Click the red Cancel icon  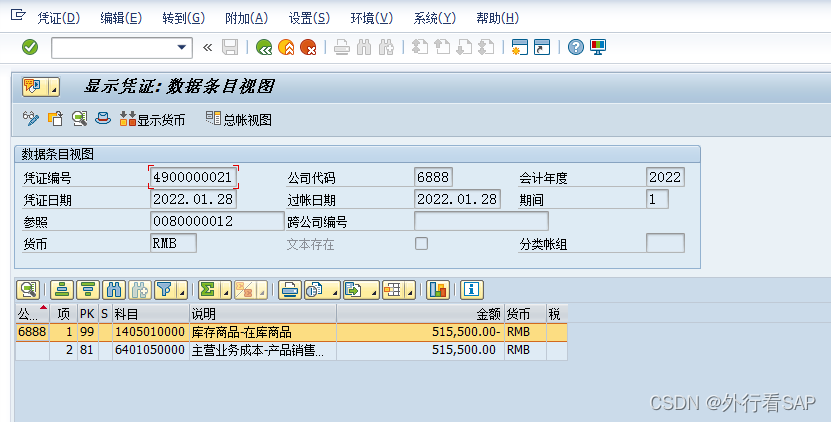click(x=308, y=47)
